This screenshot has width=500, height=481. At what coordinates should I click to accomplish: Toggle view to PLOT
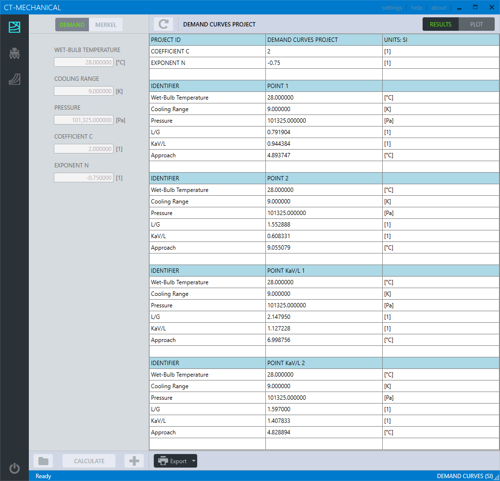tap(476, 24)
